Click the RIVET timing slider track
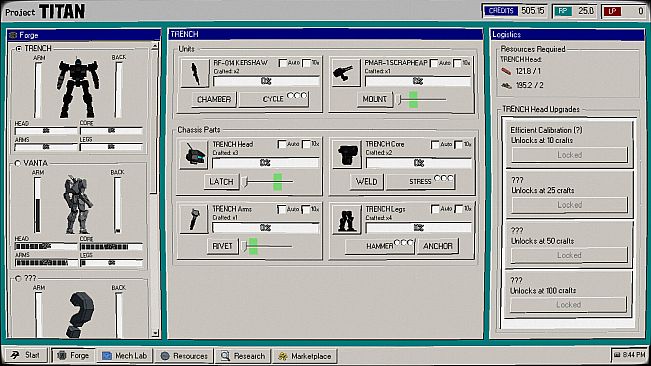Image resolution: width=651 pixels, height=366 pixels. pyautogui.click(x=268, y=246)
